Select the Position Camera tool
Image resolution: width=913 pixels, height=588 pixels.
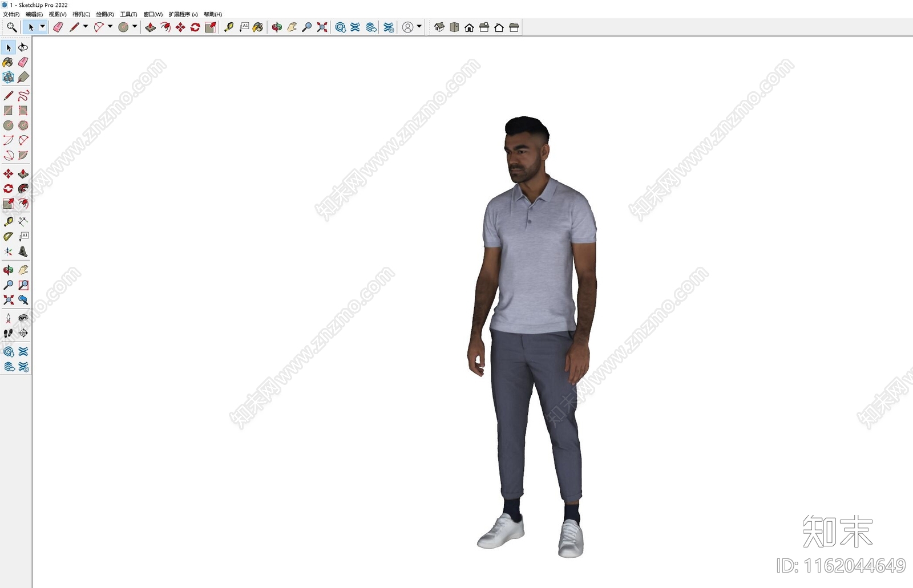coord(8,318)
